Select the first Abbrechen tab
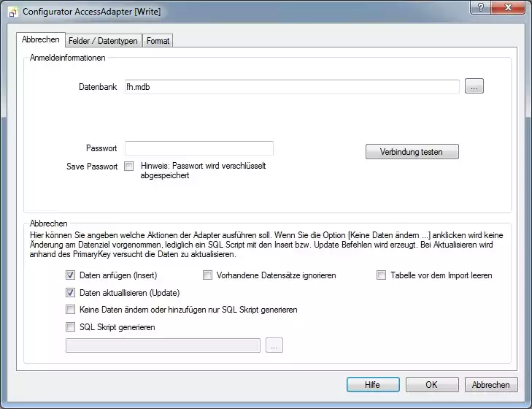The height and width of the screenshot is (409, 532). pyautogui.click(x=41, y=39)
